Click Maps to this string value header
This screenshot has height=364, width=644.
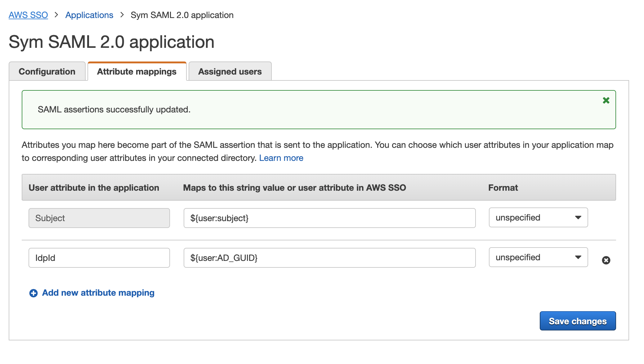pos(294,188)
